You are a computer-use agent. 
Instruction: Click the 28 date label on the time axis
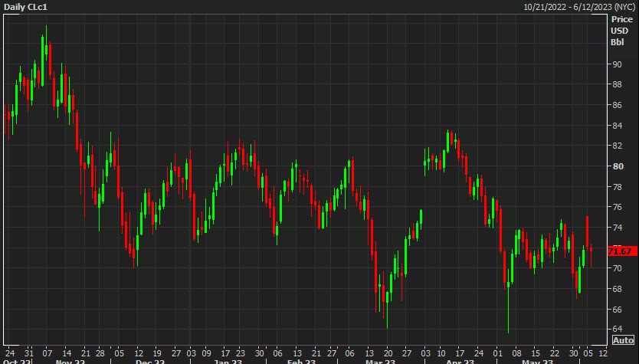coord(100,353)
